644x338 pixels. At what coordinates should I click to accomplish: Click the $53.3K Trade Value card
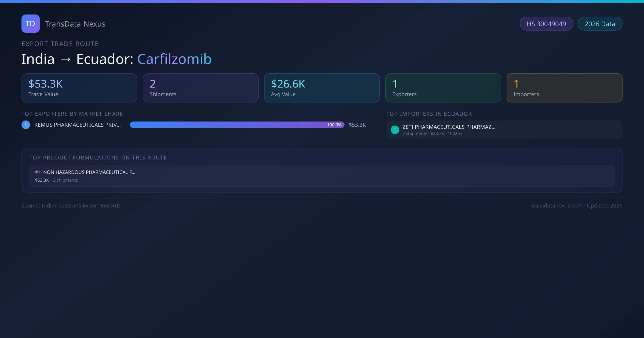79,88
